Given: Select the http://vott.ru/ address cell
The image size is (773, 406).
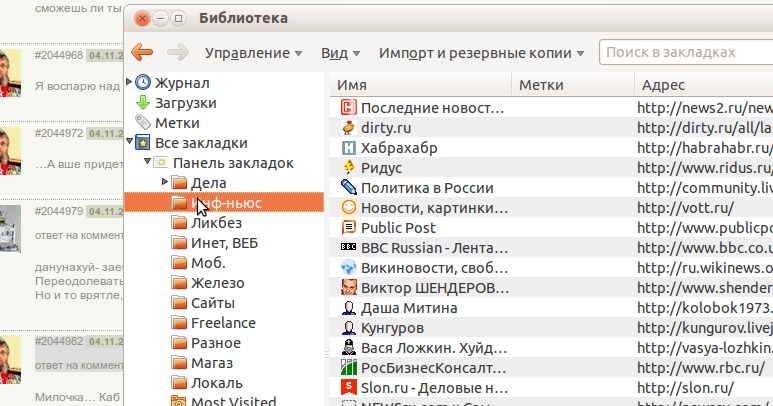Looking at the screenshot, I should point(685,208).
